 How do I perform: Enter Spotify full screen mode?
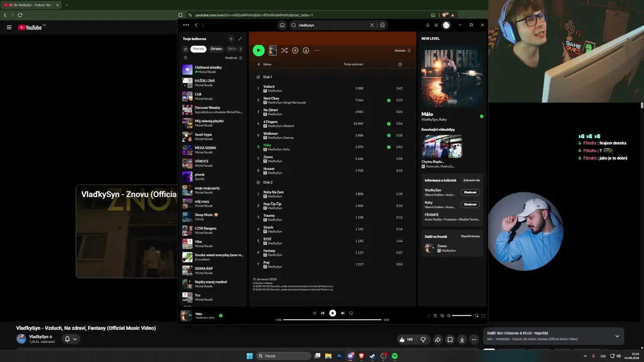[x=484, y=316]
